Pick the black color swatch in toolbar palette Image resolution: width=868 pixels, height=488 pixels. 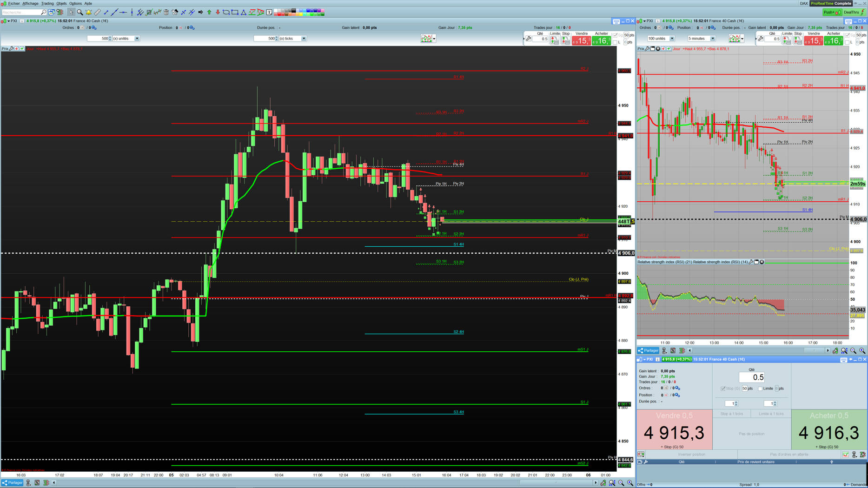click(x=294, y=11)
